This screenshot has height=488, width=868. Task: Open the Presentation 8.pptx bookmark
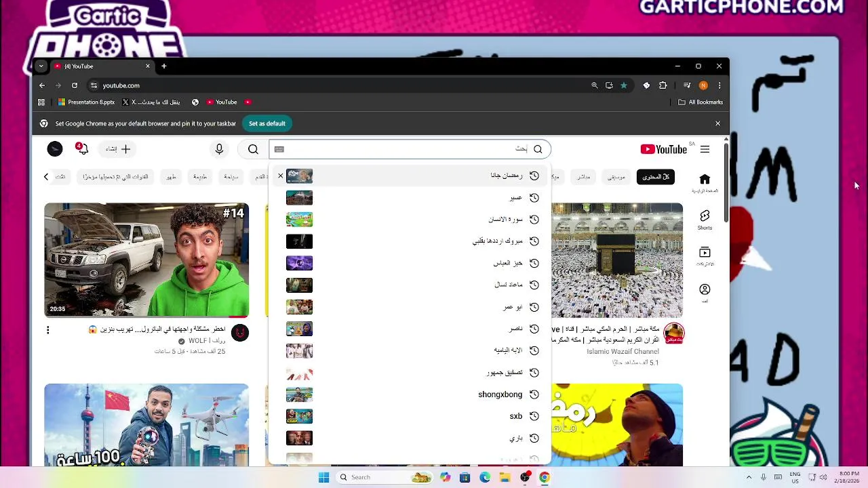86,102
